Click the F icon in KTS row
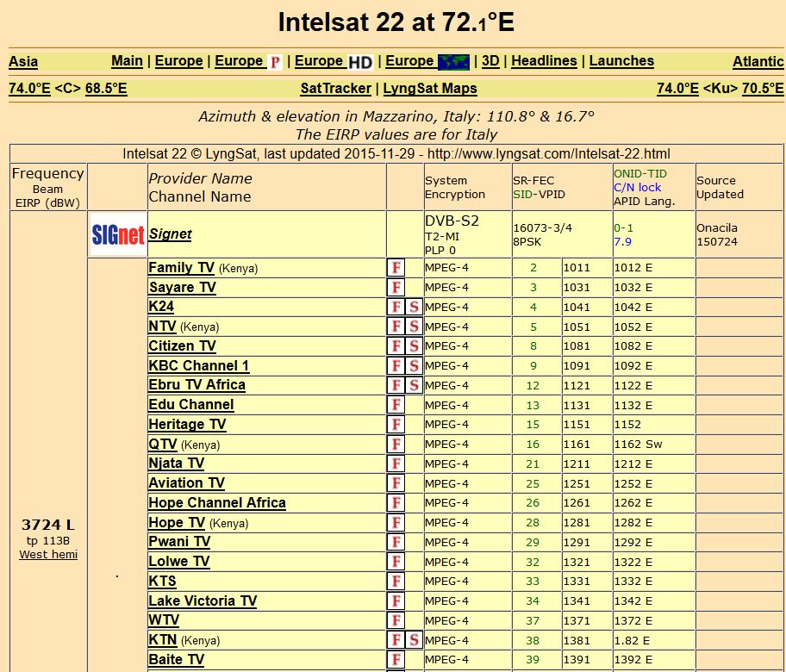This screenshot has height=672, width=786. click(396, 582)
